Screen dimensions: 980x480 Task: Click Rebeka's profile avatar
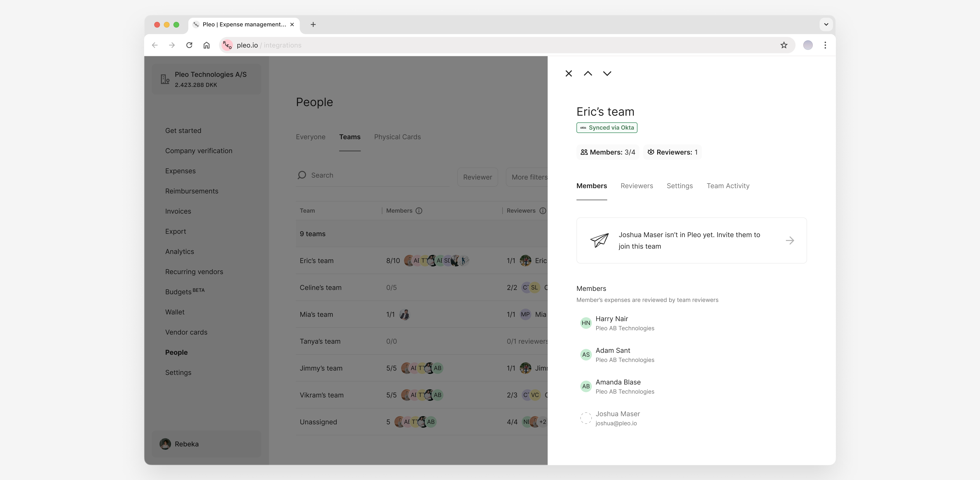165,444
